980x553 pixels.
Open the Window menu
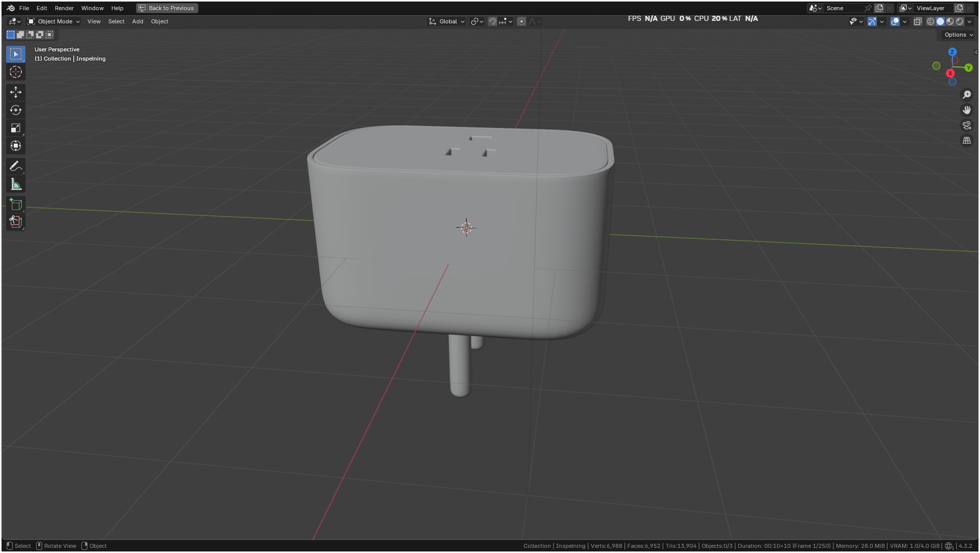(x=92, y=8)
